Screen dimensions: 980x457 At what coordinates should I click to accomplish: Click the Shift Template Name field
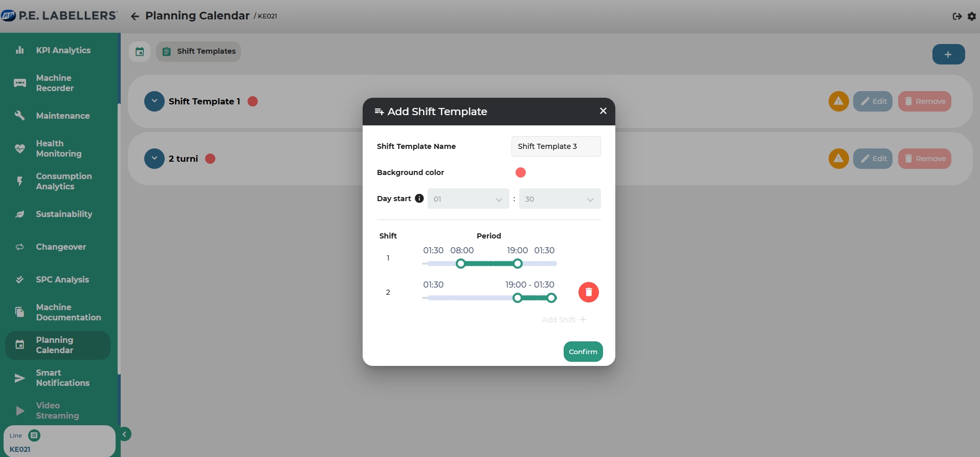[555, 146]
